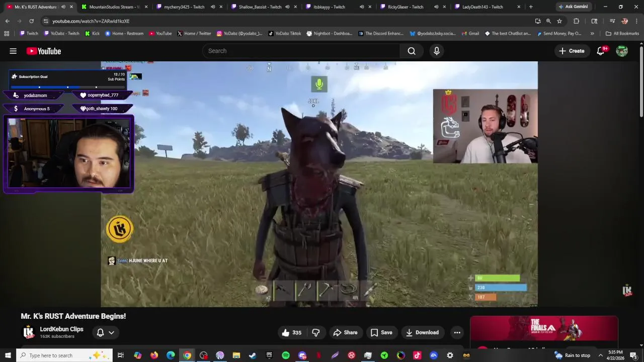The width and height of the screenshot is (644, 362).
Task: Open the account avatar menu
Action: coord(622,51)
